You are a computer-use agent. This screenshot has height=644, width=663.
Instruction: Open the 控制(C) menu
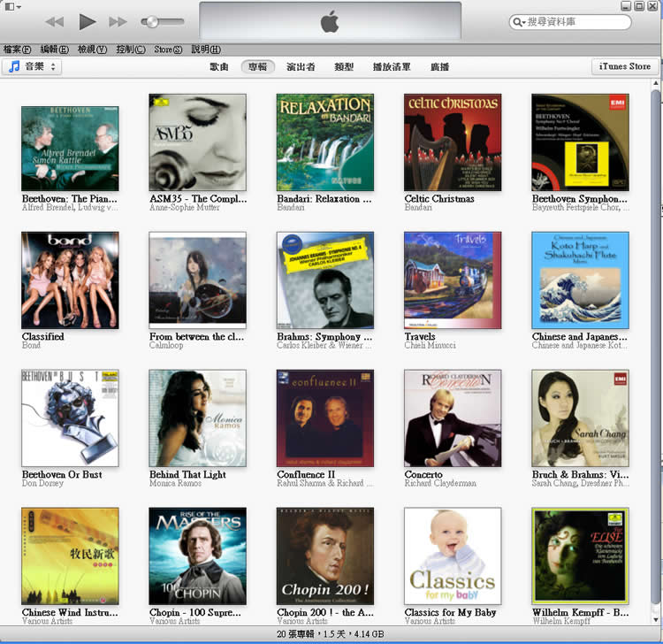click(x=131, y=50)
